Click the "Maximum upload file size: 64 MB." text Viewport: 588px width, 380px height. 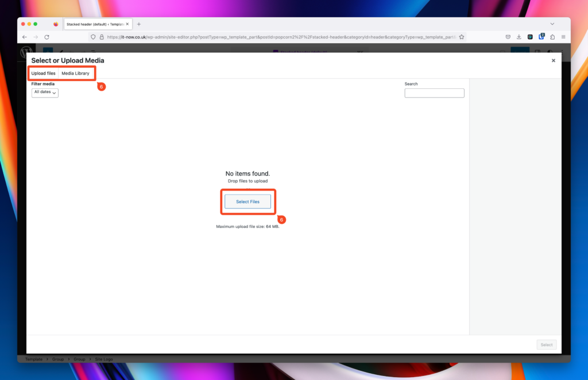click(x=247, y=227)
